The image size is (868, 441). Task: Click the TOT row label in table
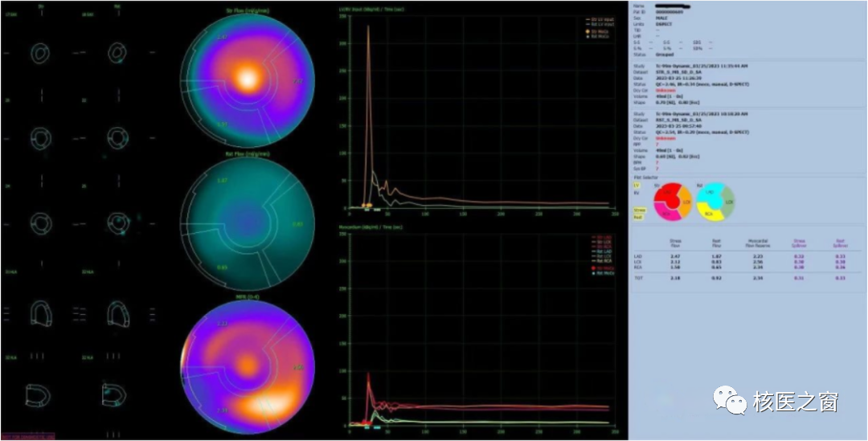click(x=637, y=277)
